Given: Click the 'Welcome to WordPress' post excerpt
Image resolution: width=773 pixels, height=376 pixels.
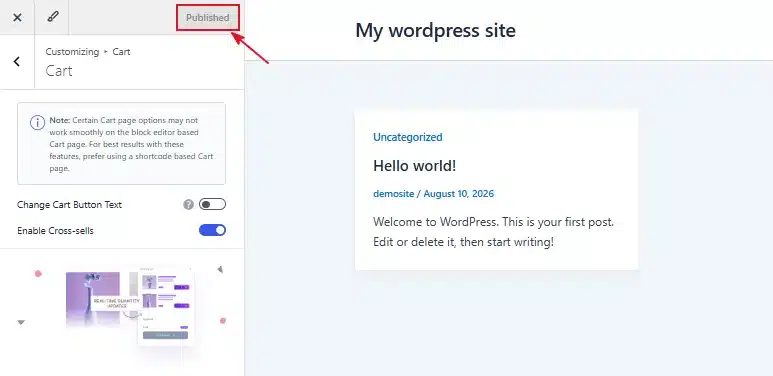Looking at the screenshot, I should (x=493, y=232).
